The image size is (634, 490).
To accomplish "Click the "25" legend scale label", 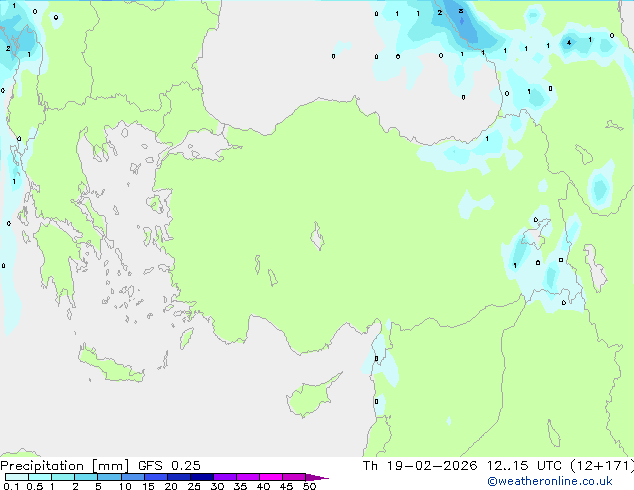I will (x=194, y=486).
